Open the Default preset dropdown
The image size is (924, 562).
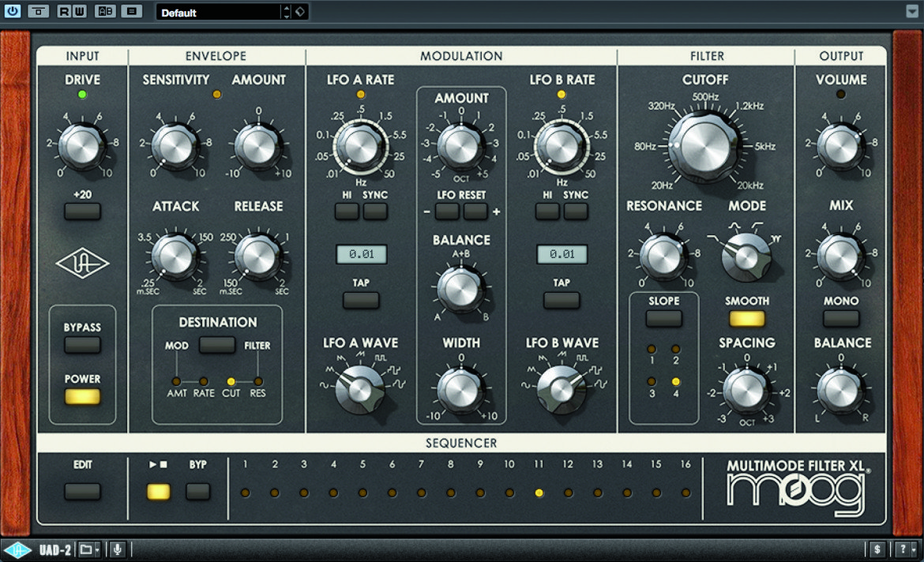click(x=219, y=13)
